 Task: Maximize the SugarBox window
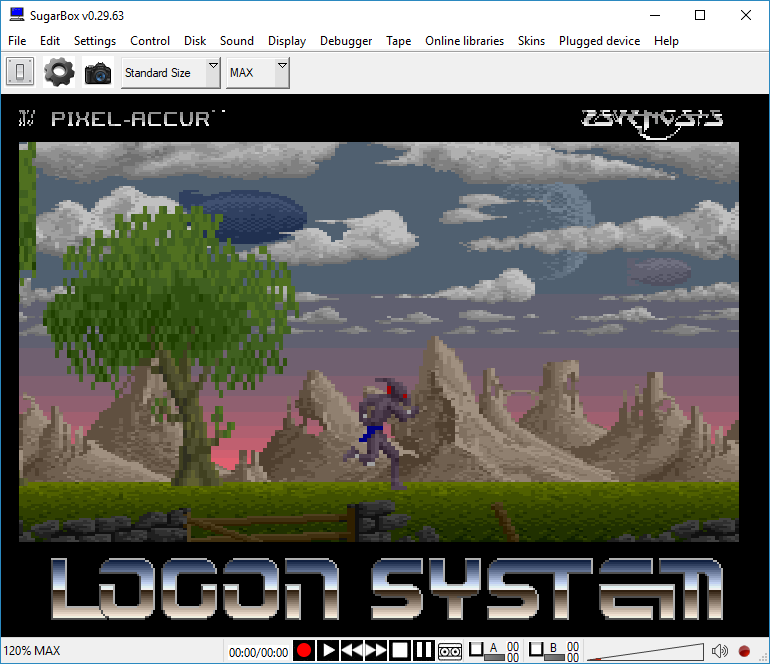[x=700, y=15]
